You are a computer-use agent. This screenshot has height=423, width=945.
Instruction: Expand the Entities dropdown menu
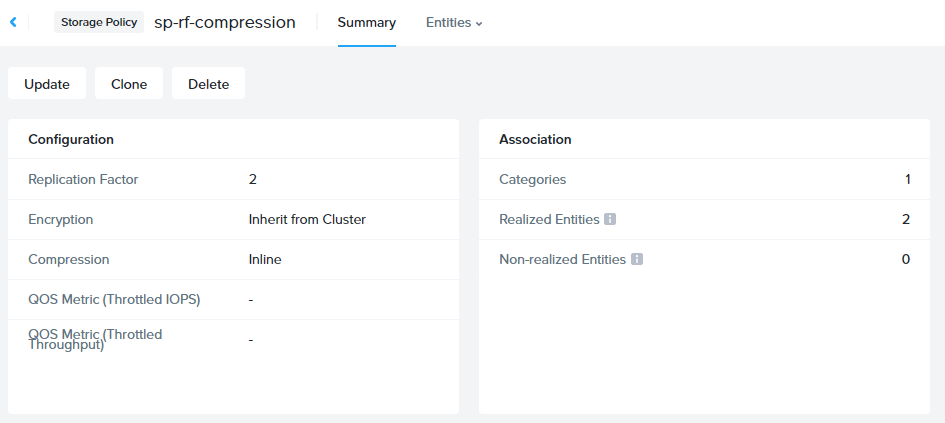pos(454,22)
